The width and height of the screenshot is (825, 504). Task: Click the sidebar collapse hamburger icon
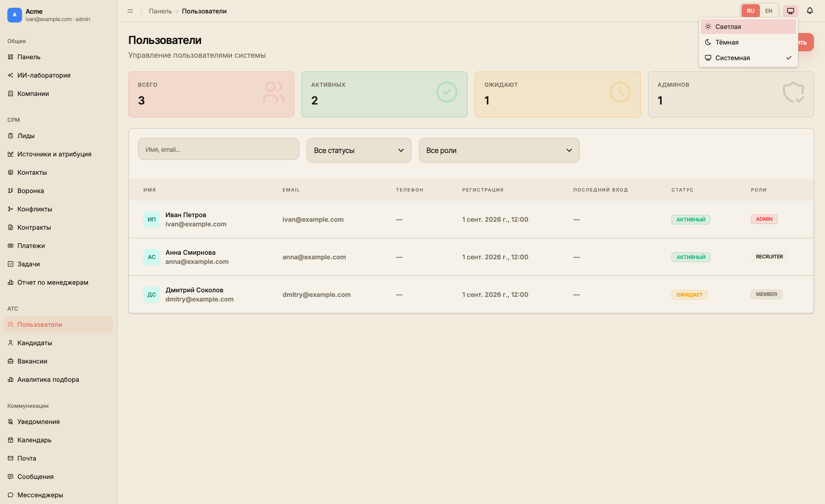click(130, 11)
